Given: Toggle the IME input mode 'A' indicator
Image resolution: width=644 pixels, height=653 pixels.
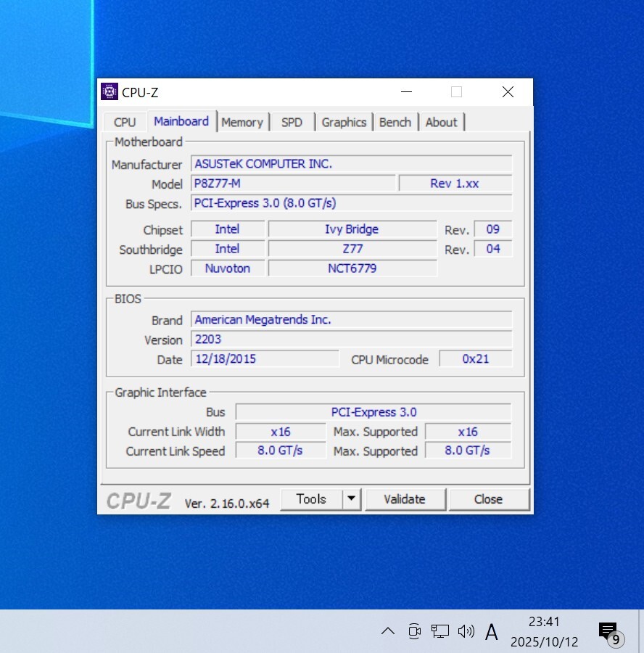Looking at the screenshot, I should click(492, 632).
